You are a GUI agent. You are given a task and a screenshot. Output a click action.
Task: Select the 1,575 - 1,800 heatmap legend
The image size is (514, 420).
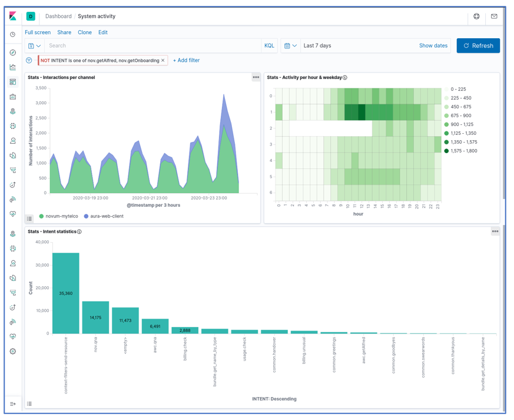click(461, 151)
